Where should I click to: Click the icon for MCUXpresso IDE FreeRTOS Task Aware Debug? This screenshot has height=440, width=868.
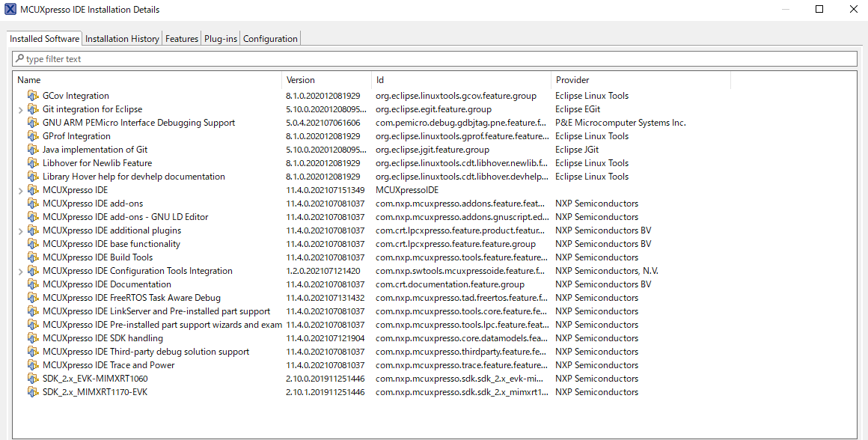click(34, 298)
